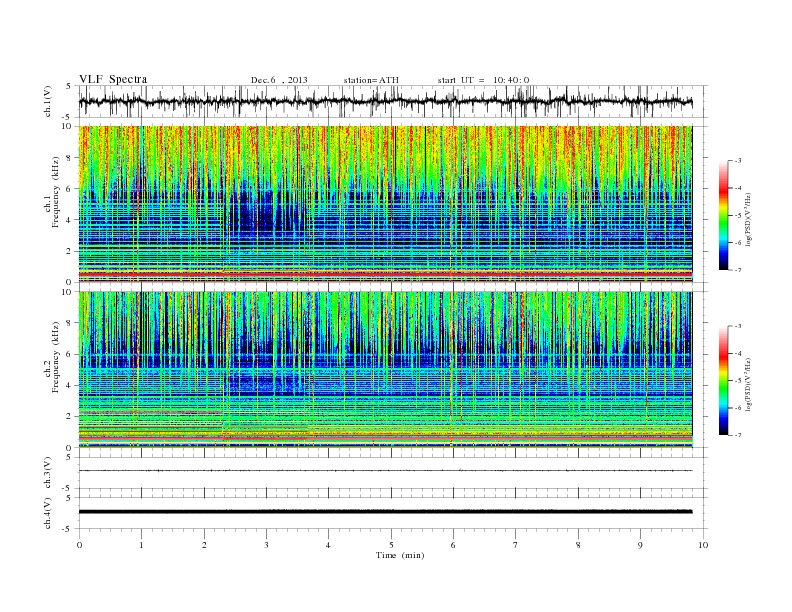
Task: Click time axis tick label '5'
Action: (391, 545)
